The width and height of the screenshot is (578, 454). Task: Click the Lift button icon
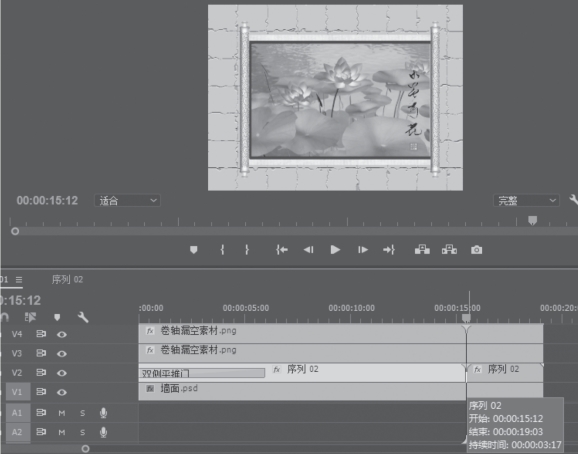[x=422, y=250]
